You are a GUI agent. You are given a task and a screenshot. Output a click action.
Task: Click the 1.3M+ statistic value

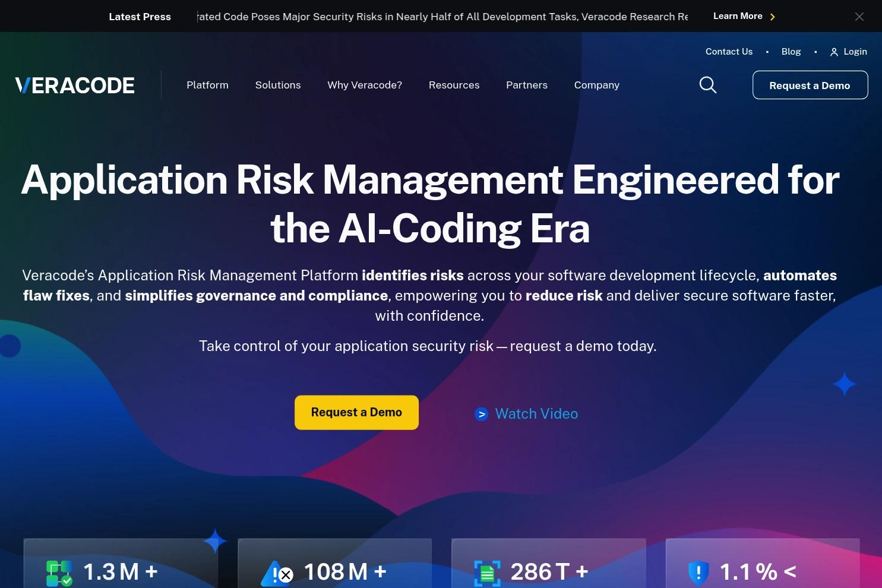[x=121, y=572]
